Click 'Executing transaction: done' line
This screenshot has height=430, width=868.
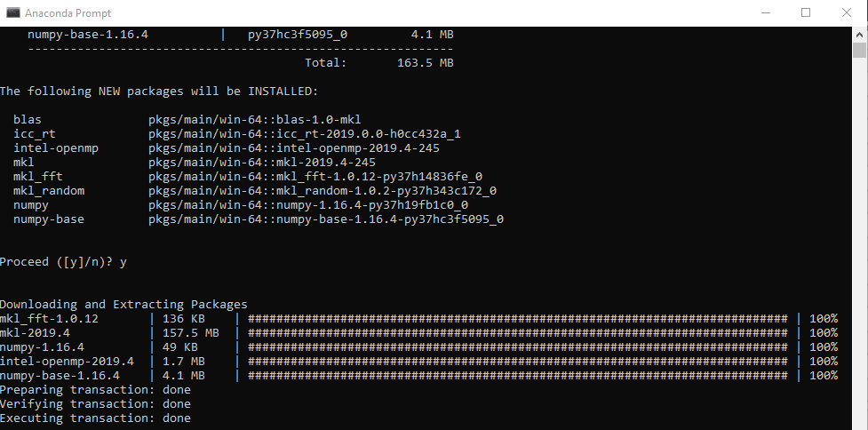coord(95,418)
